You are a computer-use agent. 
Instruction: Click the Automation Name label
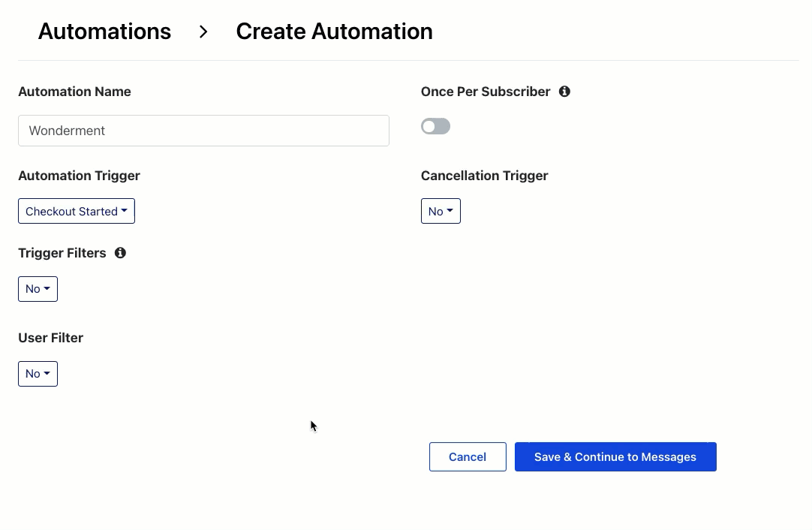[x=74, y=92]
